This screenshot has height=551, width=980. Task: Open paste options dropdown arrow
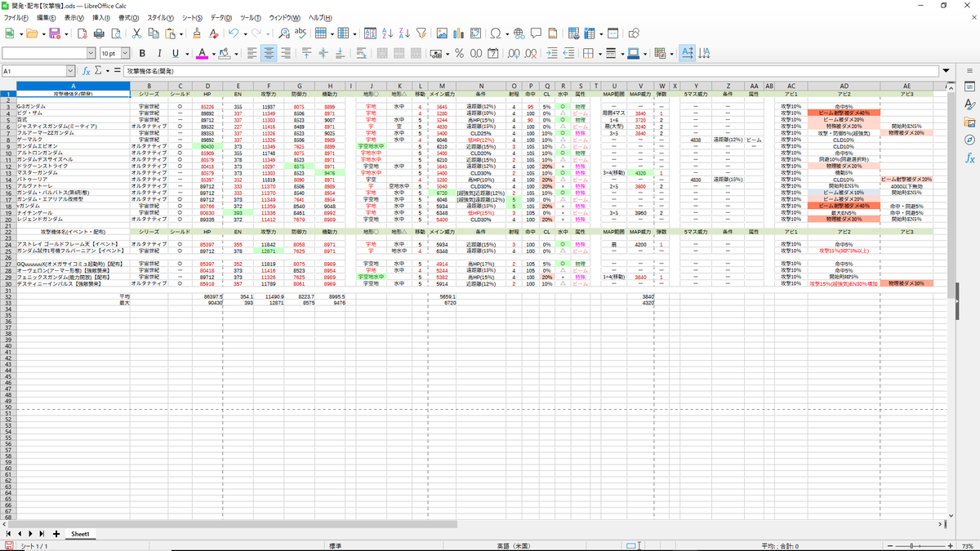(x=182, y=33)
